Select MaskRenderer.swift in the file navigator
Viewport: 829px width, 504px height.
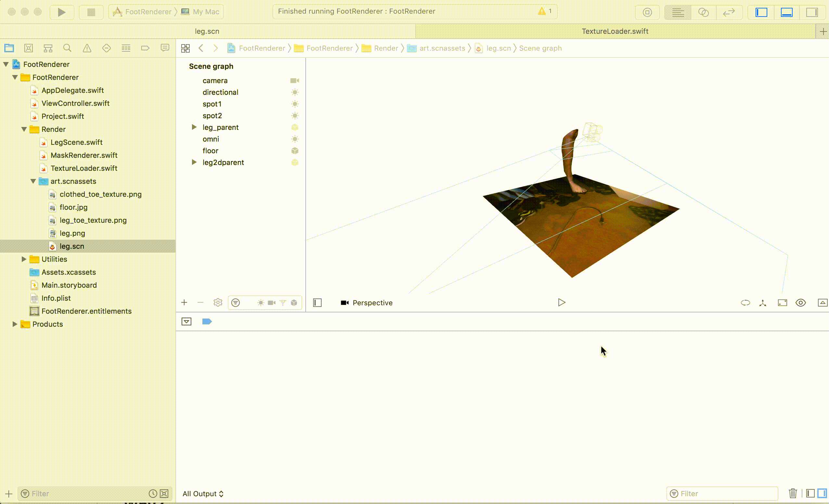pyautogui.click(x=84, y=155)
